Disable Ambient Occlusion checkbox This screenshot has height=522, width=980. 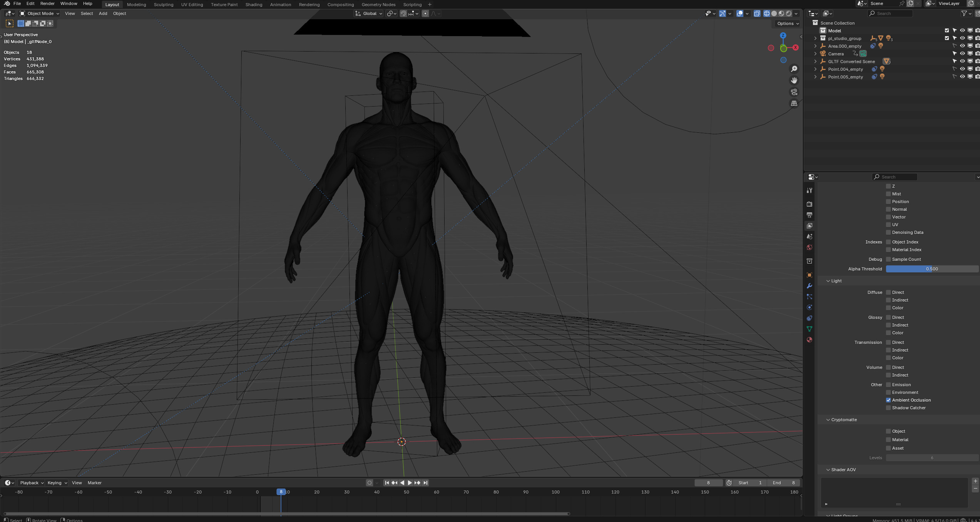coord(888,400)
